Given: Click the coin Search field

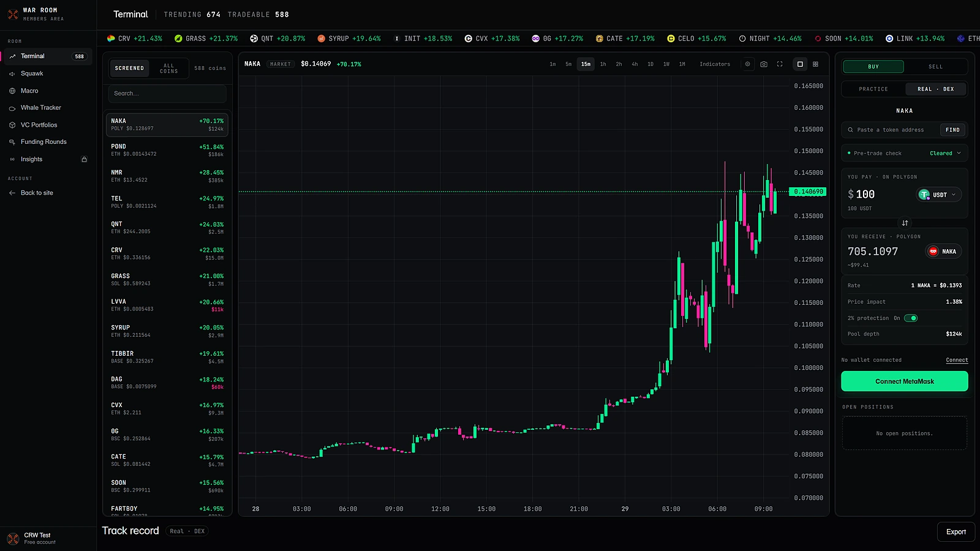Looking at the screenshot, I should click(x=167, y=94).
